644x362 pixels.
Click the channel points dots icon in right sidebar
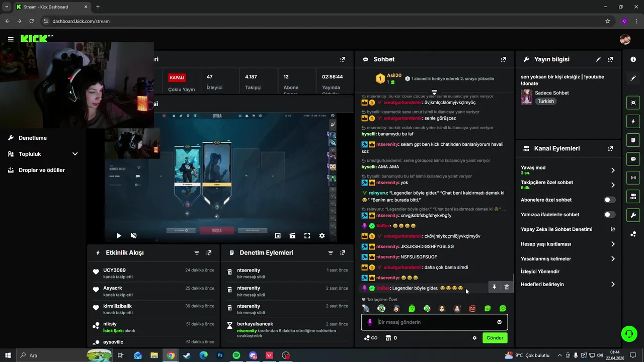(x=633, y=234)
